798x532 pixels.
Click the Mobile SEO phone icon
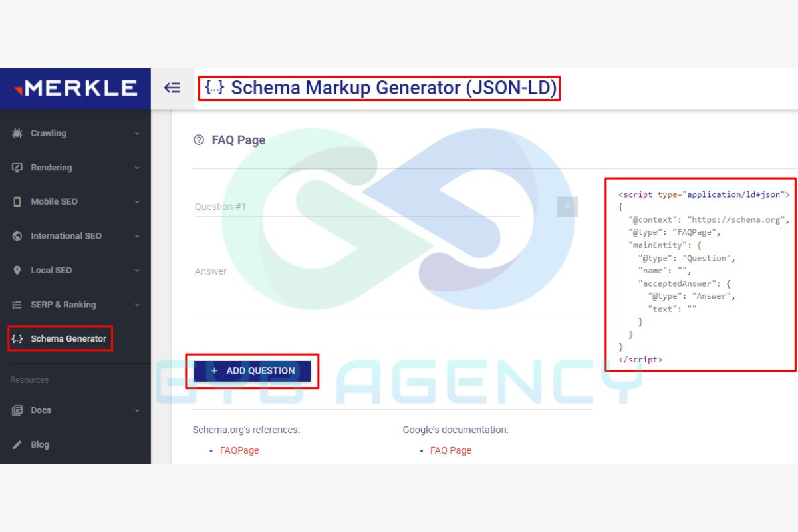(x=17, y=201)
